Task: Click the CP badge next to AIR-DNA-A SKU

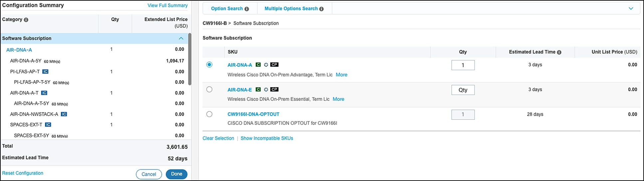Action: pos(274,65)
